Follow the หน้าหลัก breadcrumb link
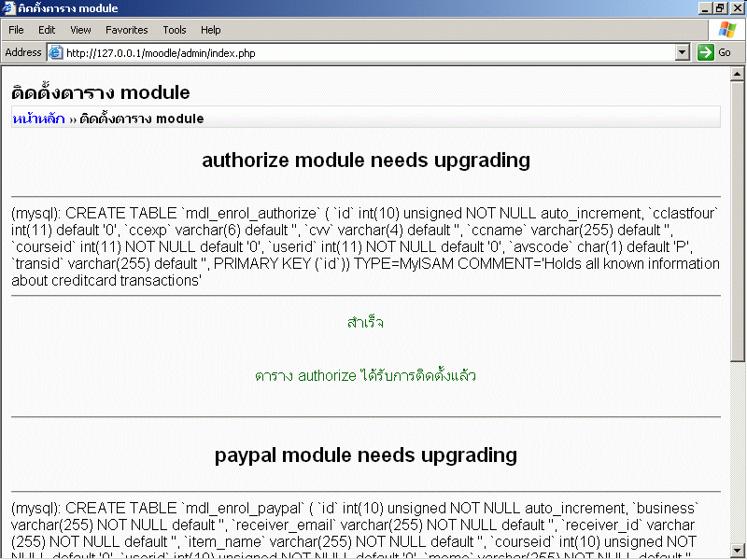Image resolution: width=747 pixels, height=560 pixels. (38, 119)
